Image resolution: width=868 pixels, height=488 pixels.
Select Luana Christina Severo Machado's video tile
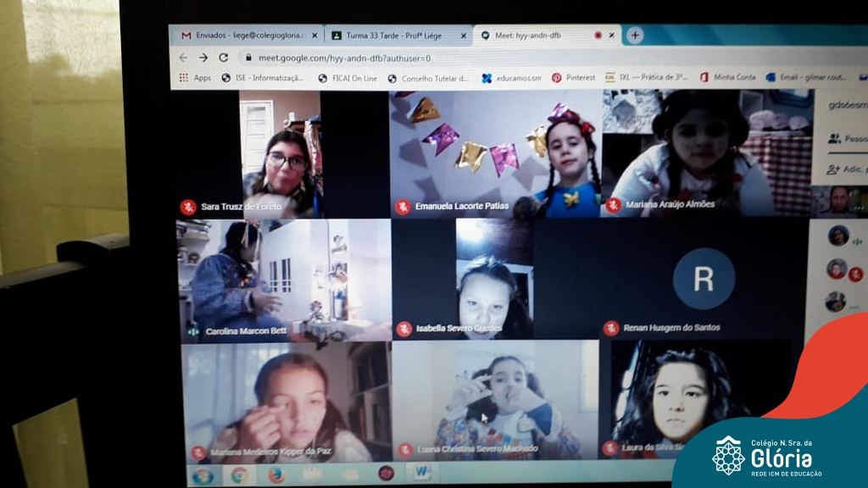[496, 401]
